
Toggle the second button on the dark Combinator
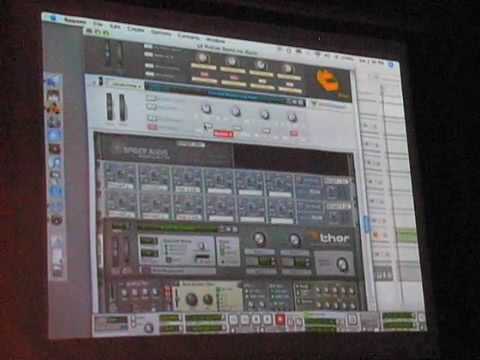[x=149, y=55]
